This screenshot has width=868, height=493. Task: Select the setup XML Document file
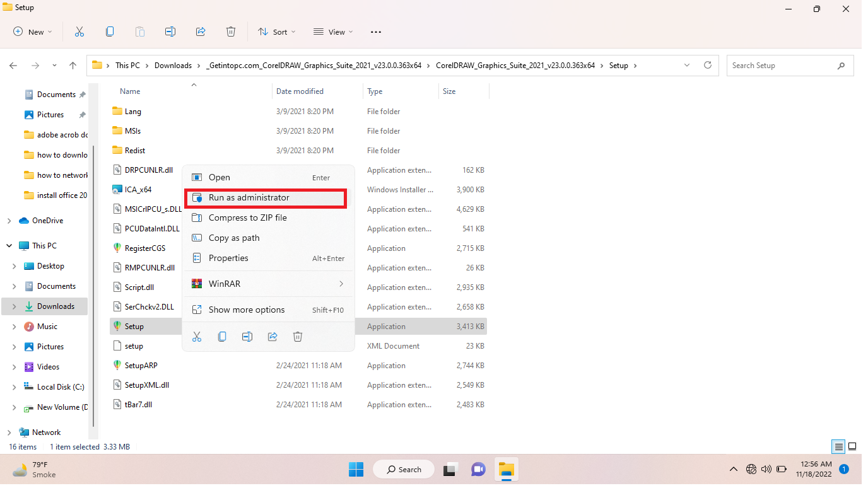(x=299, y=346)
